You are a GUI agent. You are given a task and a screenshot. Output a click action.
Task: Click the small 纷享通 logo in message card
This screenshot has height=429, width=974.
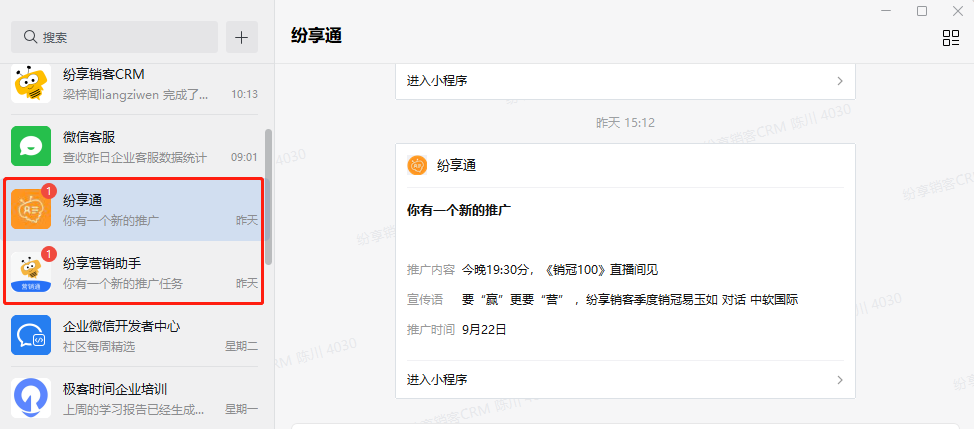click(x=417, y=165)
